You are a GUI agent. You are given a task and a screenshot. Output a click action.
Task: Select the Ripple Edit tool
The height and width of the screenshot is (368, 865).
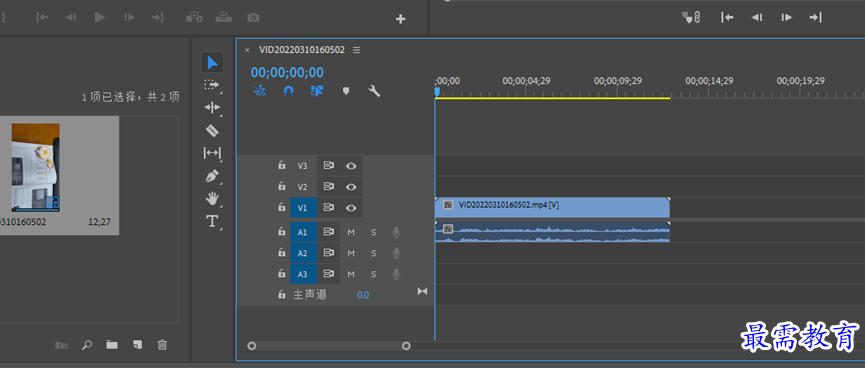(212, 108)
